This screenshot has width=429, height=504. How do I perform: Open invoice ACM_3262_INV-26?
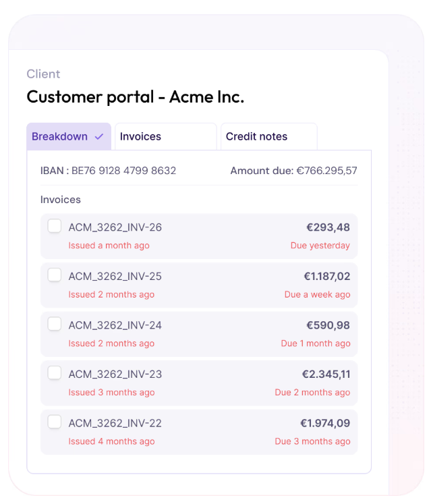coord(115,227)
